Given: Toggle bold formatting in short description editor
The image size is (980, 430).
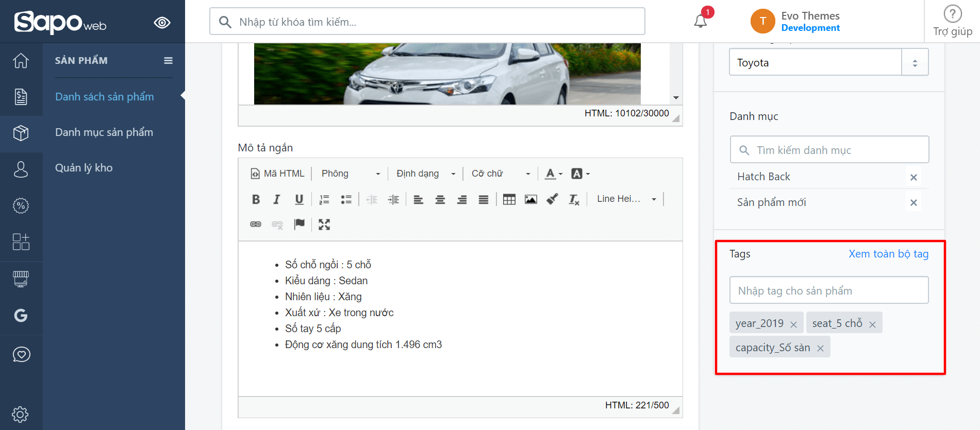Looking at the screenshot, I should click(x=256, y=199).
